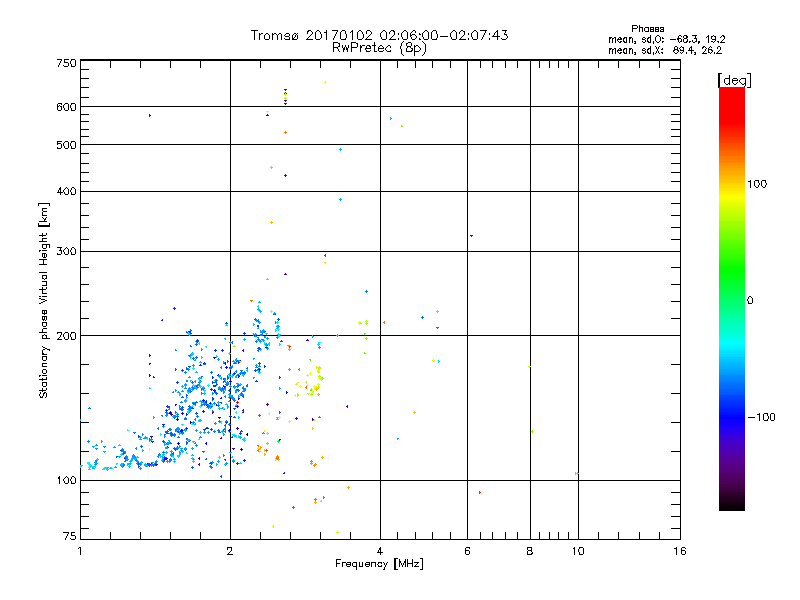Click the '6' MHz x-axis tick label
This screenshot has height=600, width=800.
[x=467, y=551]
